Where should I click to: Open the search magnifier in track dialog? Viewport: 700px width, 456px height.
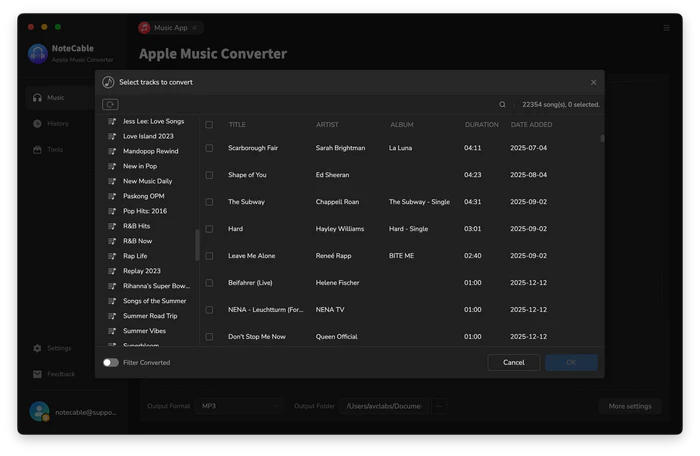pos(502,105)
